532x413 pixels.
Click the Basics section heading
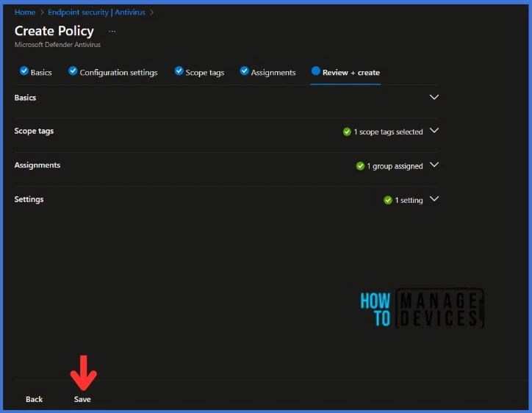pos(25,98)
